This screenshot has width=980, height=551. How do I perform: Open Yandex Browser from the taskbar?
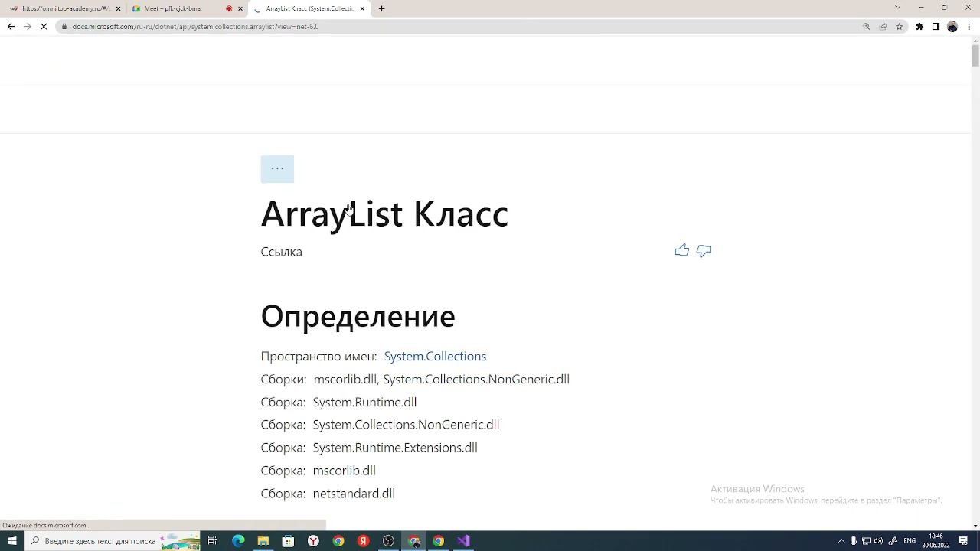click(313, 541)
